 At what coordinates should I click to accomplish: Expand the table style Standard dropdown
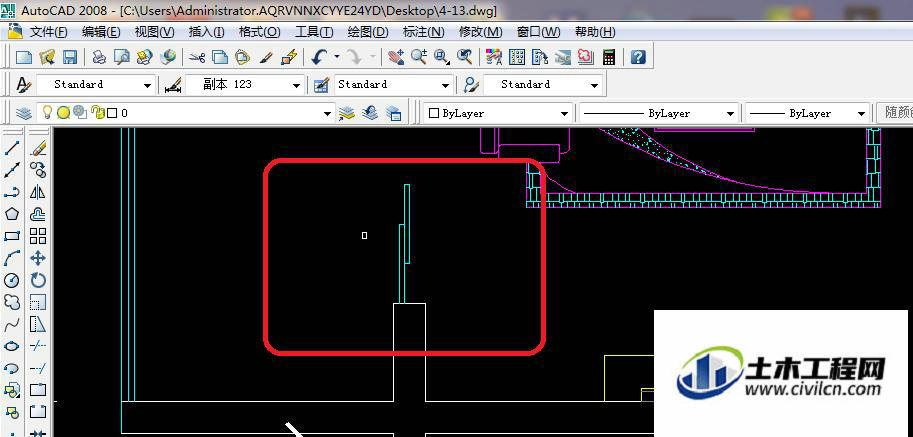(445, 85)
